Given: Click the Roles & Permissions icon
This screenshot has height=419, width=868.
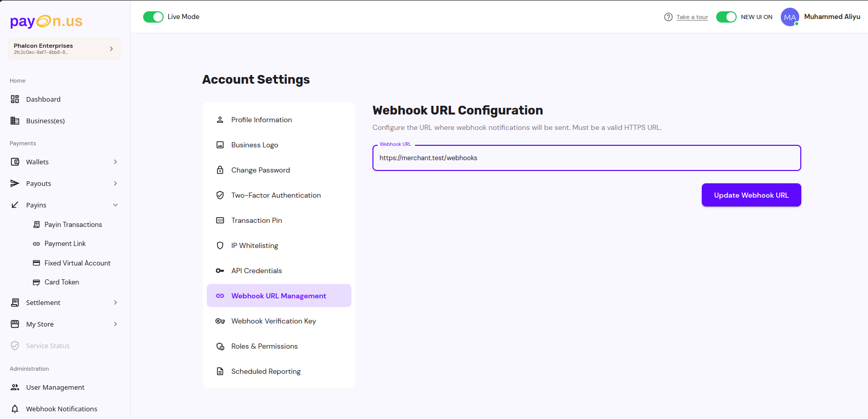Looking at the screenshot, I should click(220, 346).
